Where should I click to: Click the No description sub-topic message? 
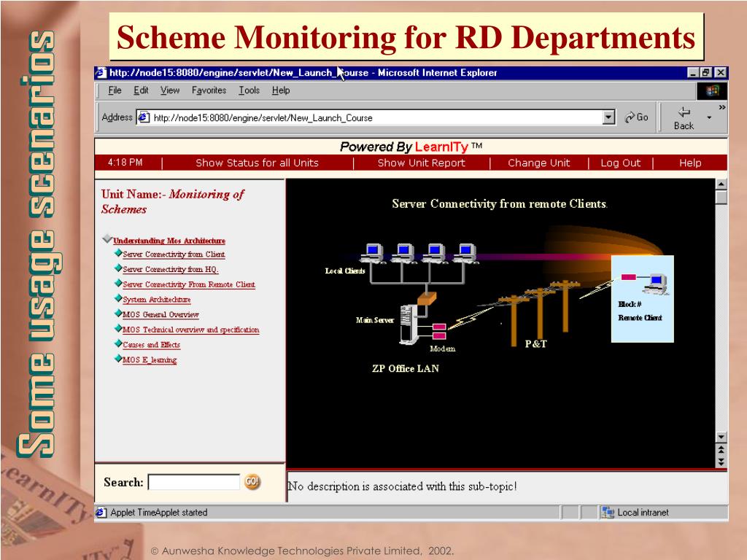[x=402, y=486]
